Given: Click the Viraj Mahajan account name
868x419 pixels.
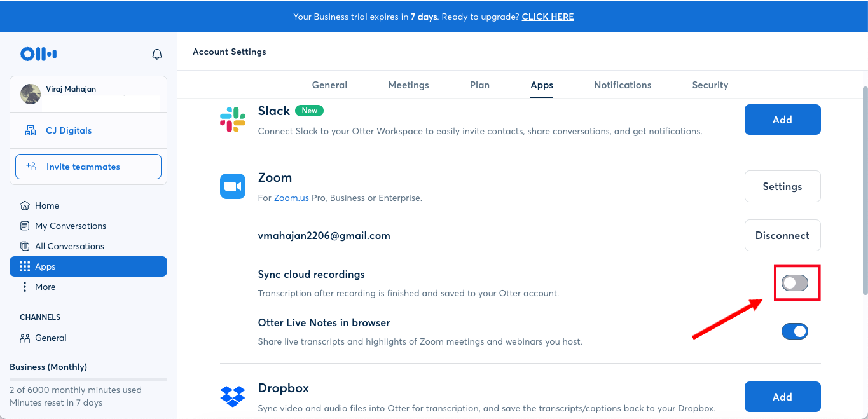Looking at the screenshot, I should 71,89.
